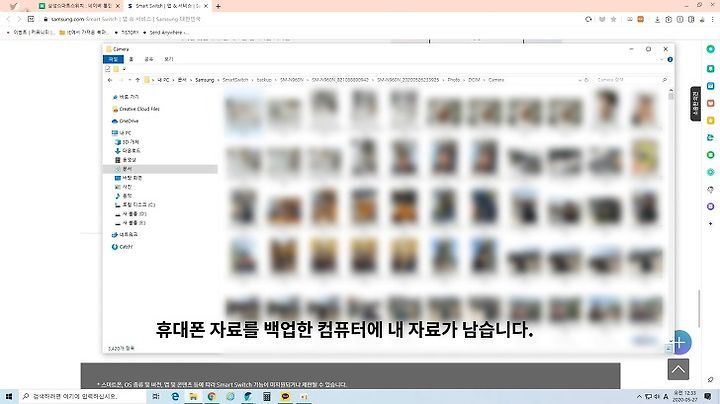Click the topmost green side panel icon
The height and width of the screenshot is (404, 720).
click(710, 49)
